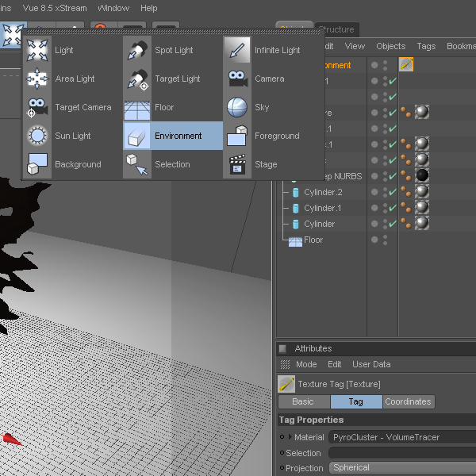Toggle Cylinder enable checkmark
This screenshot has height=476, width=476.
[x=393, y=224]
